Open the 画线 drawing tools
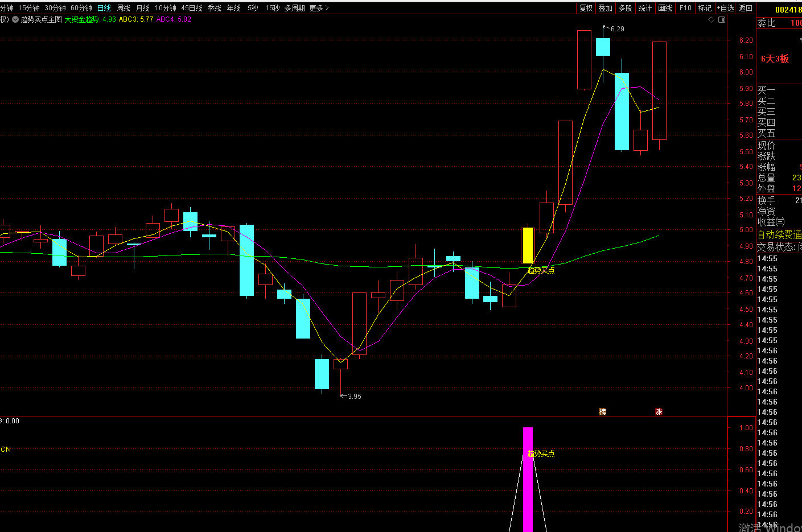Screen dimensions: 802x532 [665, 8]
